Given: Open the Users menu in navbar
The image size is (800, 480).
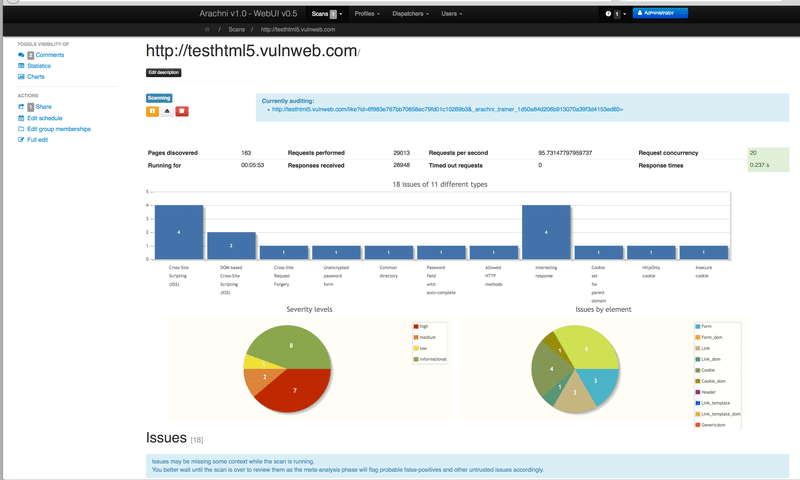Looking at the screenshot, I should pos(451,14).
